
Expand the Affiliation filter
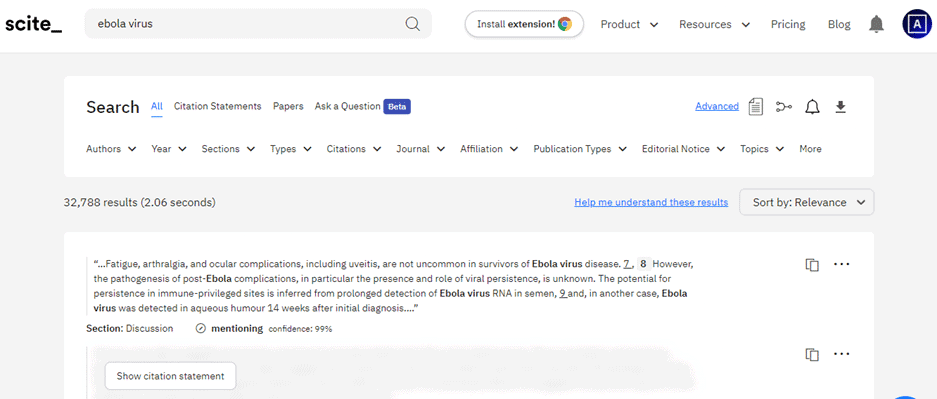coord(489,149)
